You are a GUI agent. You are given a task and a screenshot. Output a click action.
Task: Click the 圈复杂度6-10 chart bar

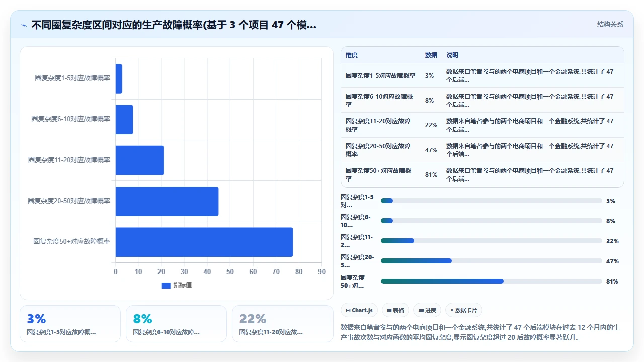pyautogui.click(x=124, y=119)
